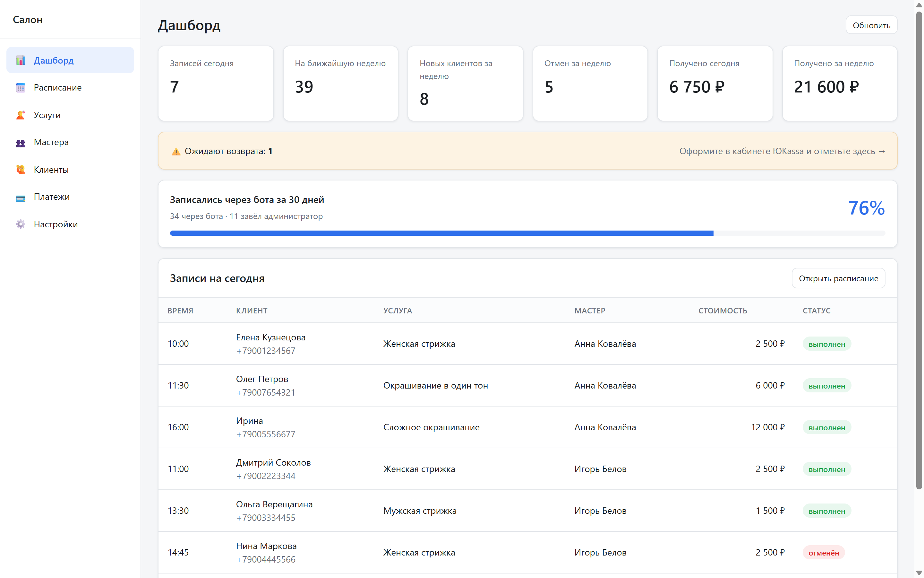Click the Салон title in sidebar
This screenshot has width=924, height=578.
point(28,20)
